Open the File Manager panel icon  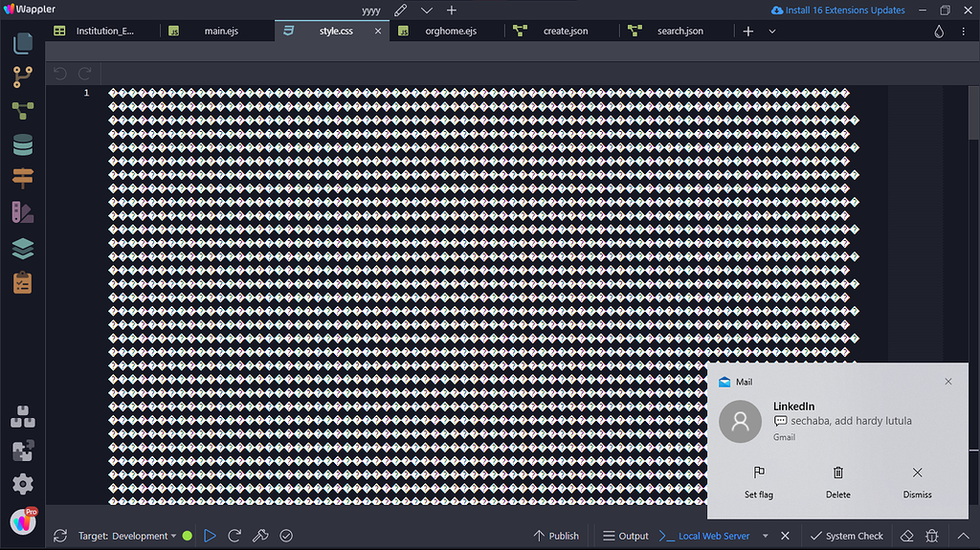[23, 43]
